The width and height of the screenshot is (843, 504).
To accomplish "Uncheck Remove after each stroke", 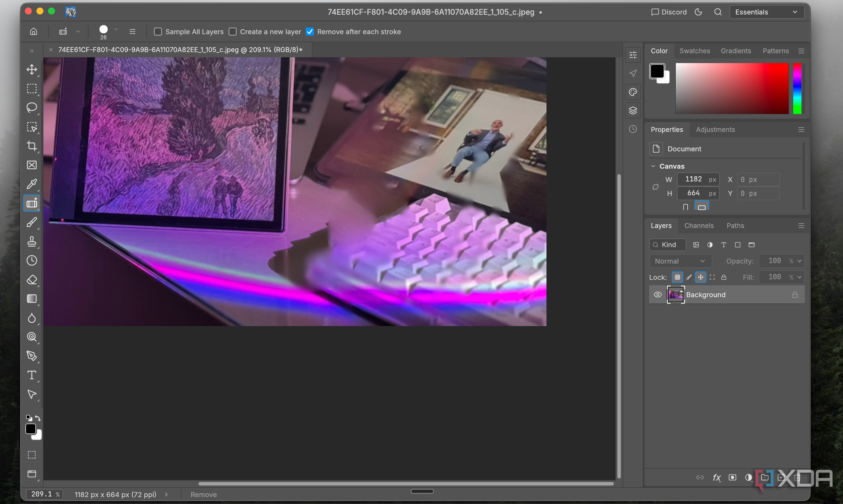I will [x=310, y=32].
